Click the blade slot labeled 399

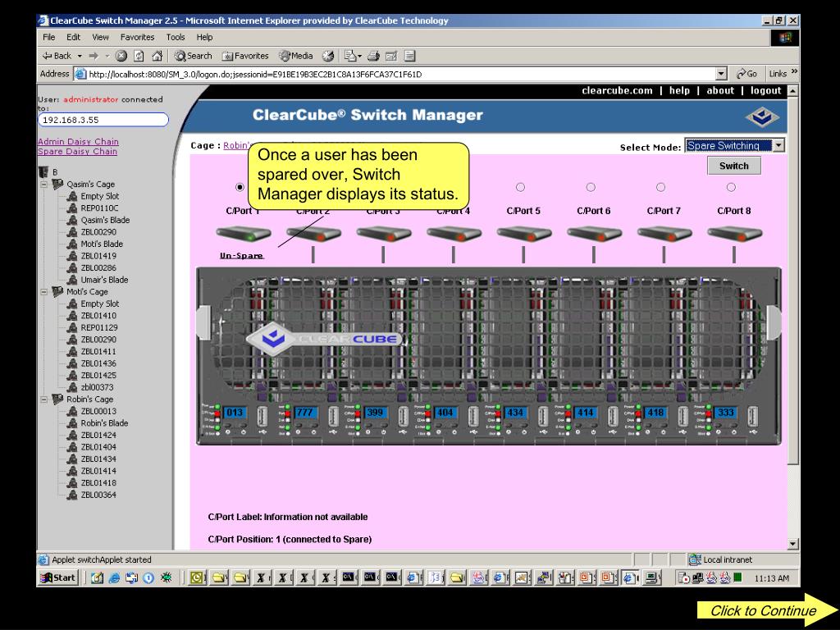pyautogui.click(x=374, y=413)
